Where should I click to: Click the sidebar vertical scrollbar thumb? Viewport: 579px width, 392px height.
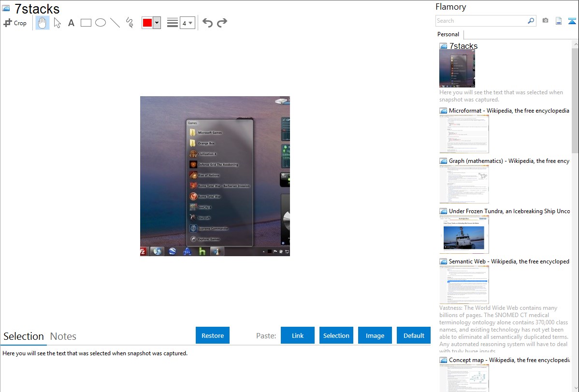575,100
